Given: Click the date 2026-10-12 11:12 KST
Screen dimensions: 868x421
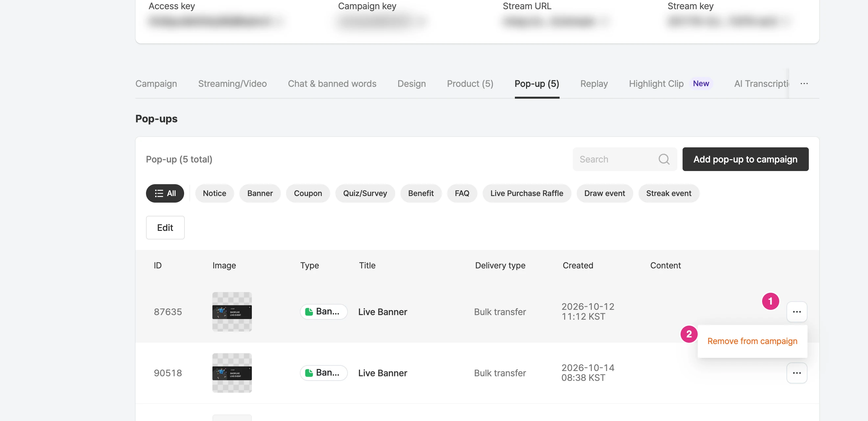Looking at the screenshot, I should click(x=588, y=312).
